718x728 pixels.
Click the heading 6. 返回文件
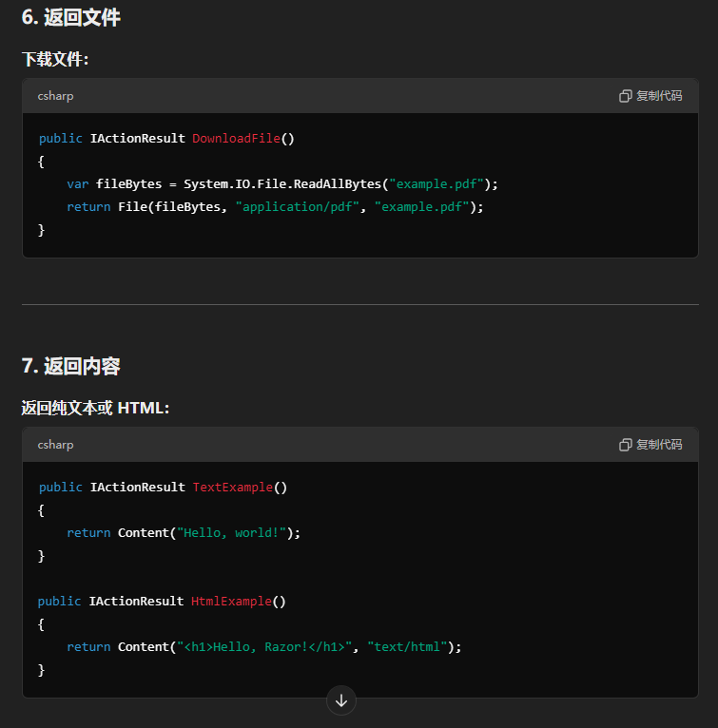(71, 17)
